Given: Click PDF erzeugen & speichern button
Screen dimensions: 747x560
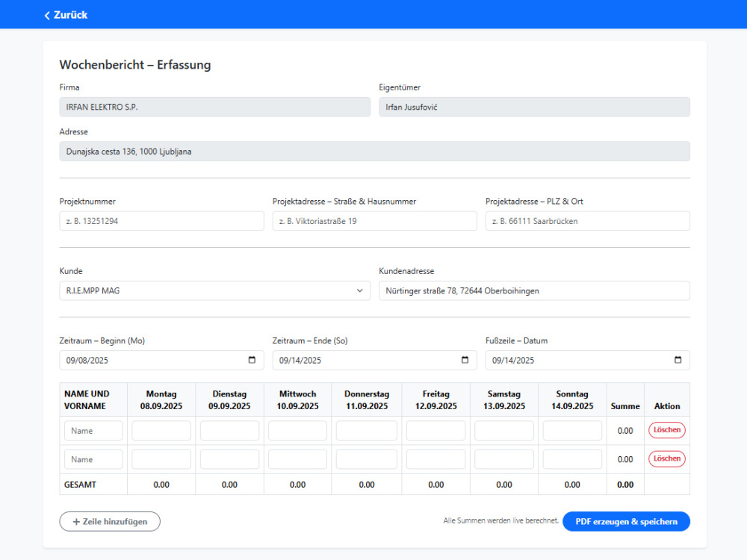Looking at the screenshot, I should (x=626, y=521).
